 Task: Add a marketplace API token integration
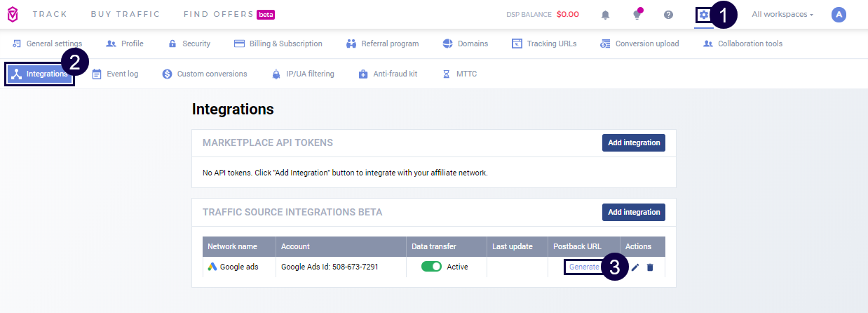633,142
